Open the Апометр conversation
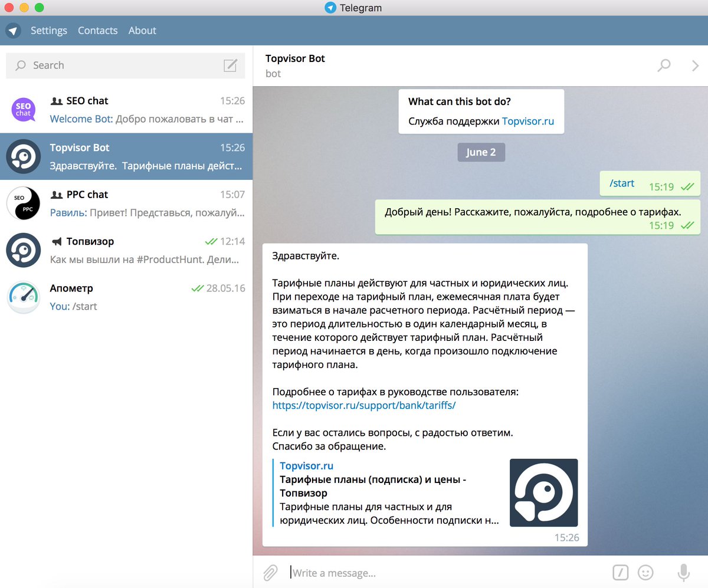The height and width of the screenshot is (588, 708). [126, 297]
